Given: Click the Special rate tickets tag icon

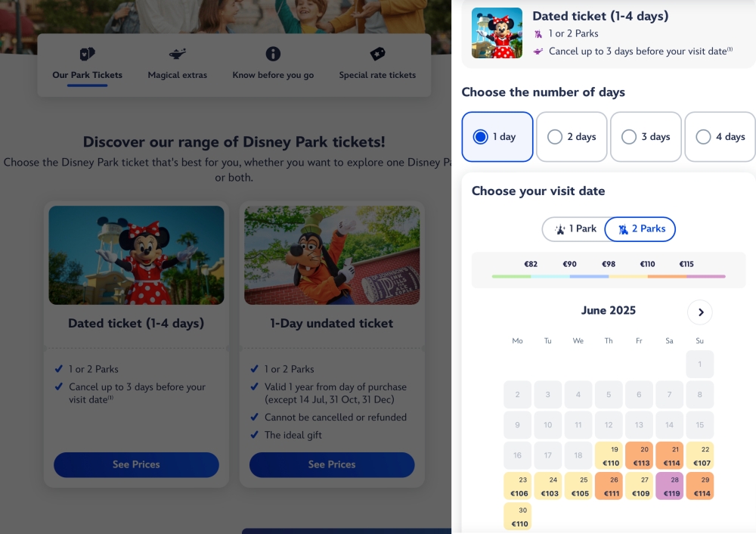Looking at the screenshot, I should click(x=377, y=54).
